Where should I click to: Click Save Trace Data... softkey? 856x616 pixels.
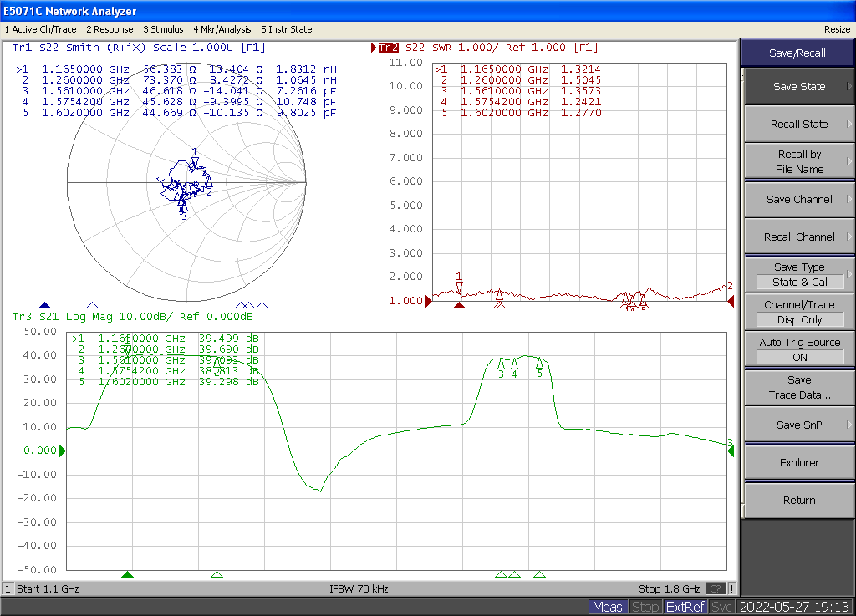tap(800, 387)
